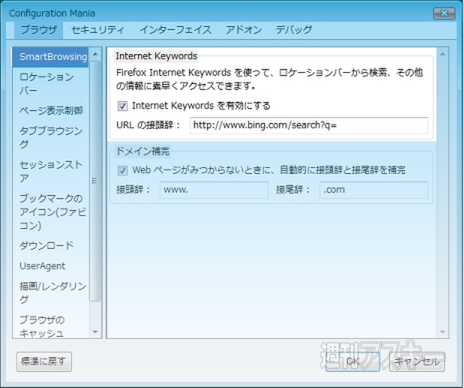
Task: Select SmartBrowsing in the sidebar list
Action: coord(50,57)
